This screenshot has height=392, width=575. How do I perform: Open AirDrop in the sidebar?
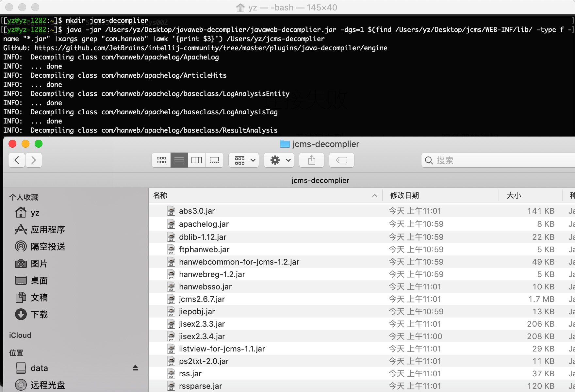(47, 247)
